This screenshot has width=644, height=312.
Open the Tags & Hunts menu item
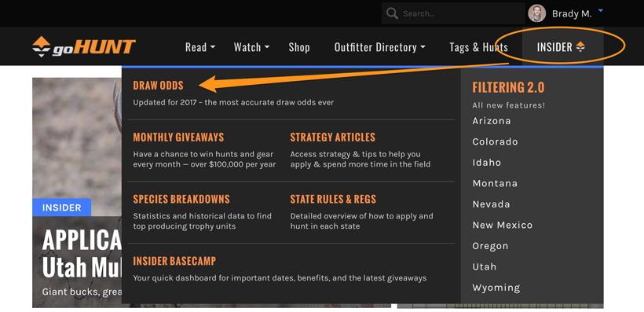[478, 47]
